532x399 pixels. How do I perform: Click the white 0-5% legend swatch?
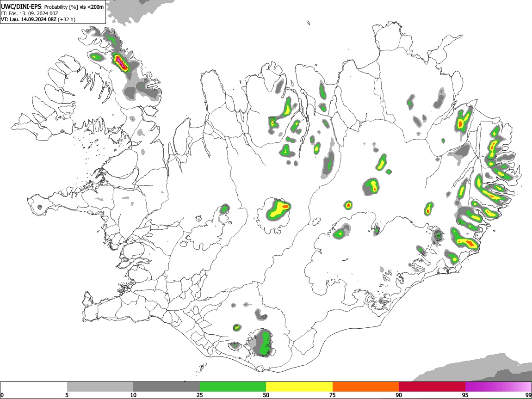point(34,387)
